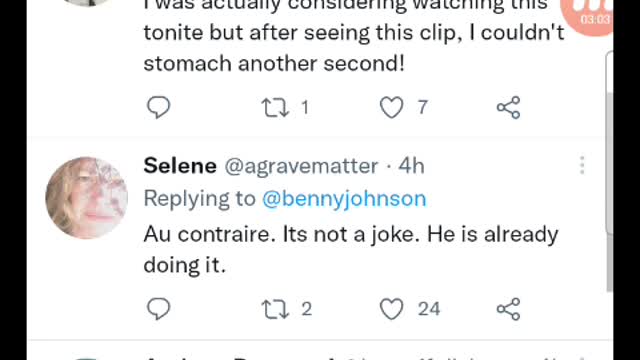Click the page scrollbar thumb
This screenshot has width=640, height=360.
click(609, 192)
